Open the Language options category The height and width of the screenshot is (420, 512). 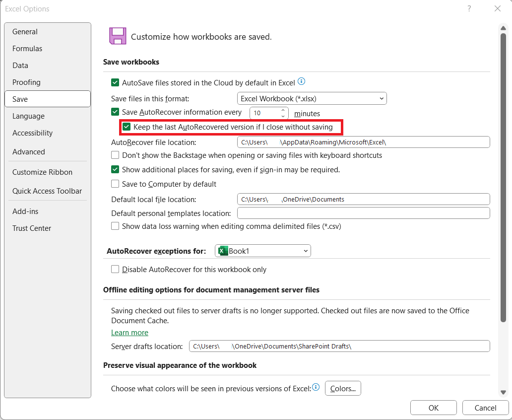[x=48, y=116]
